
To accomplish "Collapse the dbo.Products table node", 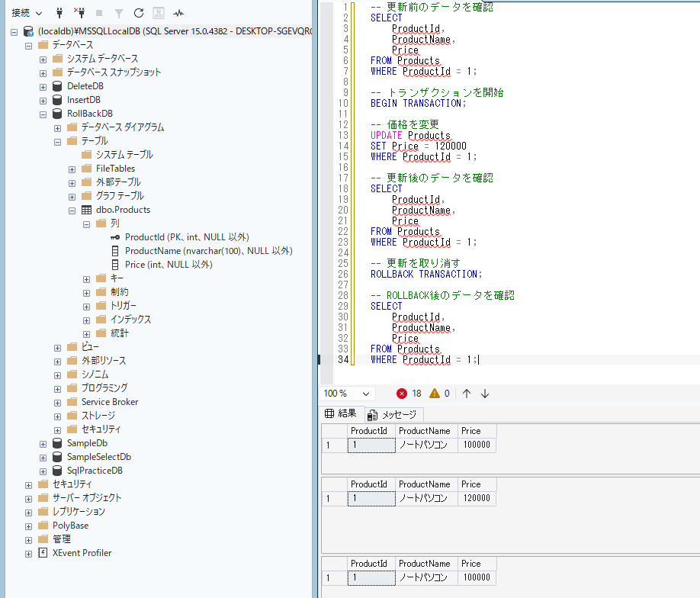I will (x=72, y=211).
